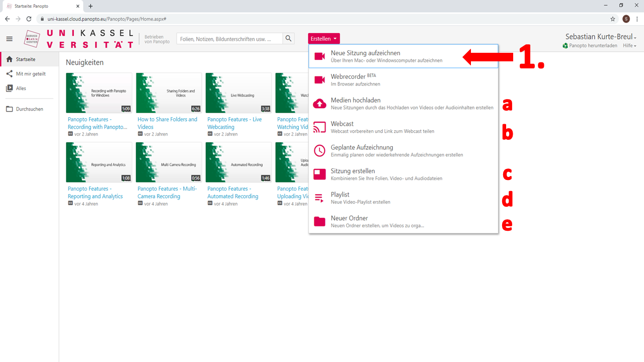Click the Alles library icon in sidebar
This screenshot has width=644, height=362.
(9, 88)
